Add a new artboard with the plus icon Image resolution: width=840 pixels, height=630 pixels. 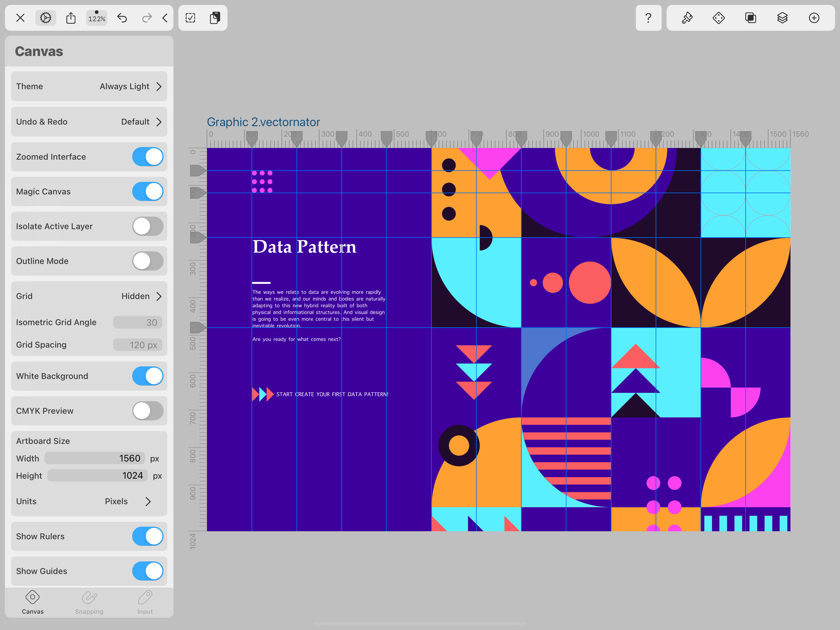pos(814,18)
